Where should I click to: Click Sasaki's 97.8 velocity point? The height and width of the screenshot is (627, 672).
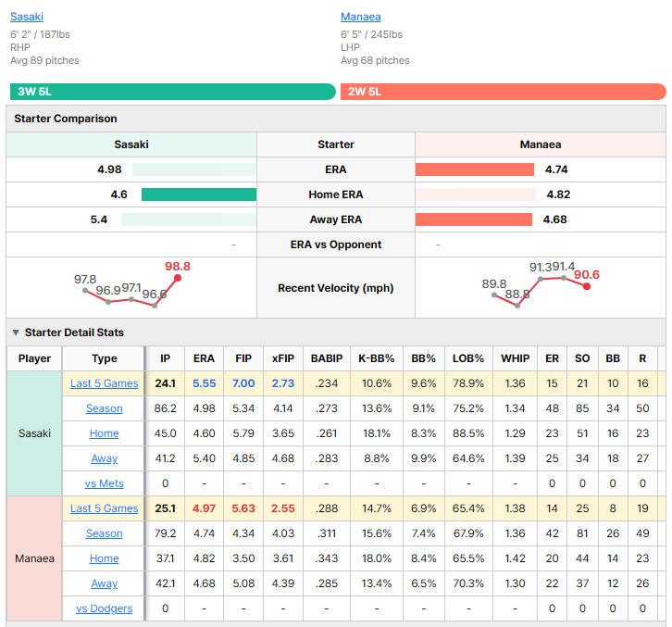pyautogui.click(x=85, y=290)
